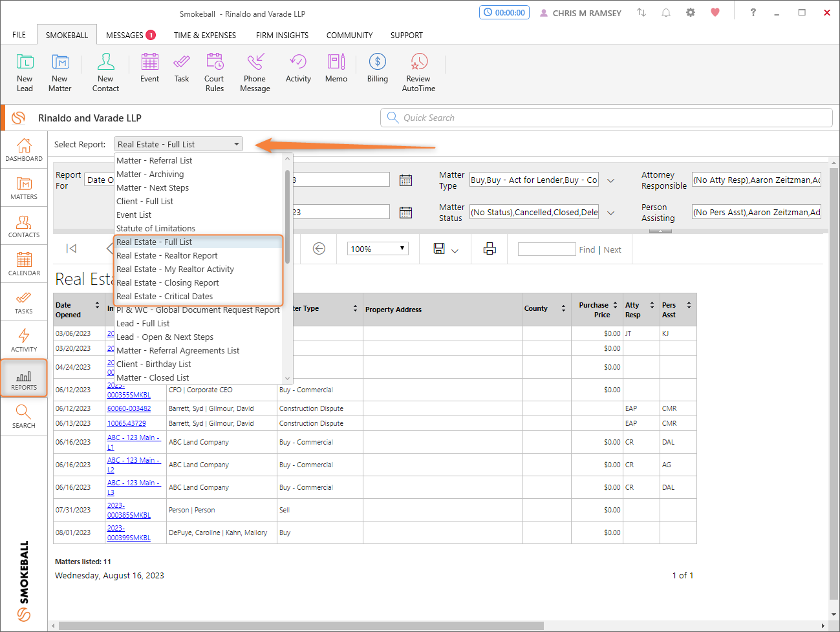Screen dimensions: 840x632
Task: Switch to SUPPORT tab
Action: [x=407, y=35]
